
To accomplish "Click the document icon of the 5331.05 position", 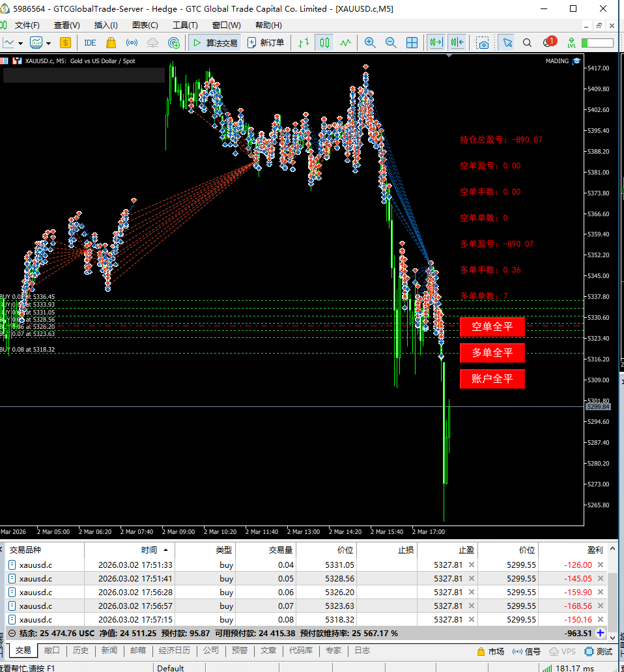I will [x=12, y=565].
